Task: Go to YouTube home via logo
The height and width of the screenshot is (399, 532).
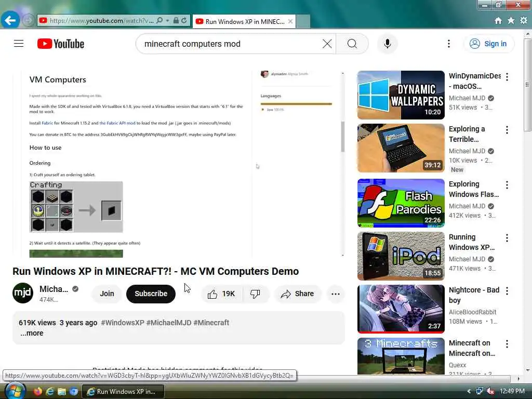Action: pyautogui.click(x=61, y=44)
